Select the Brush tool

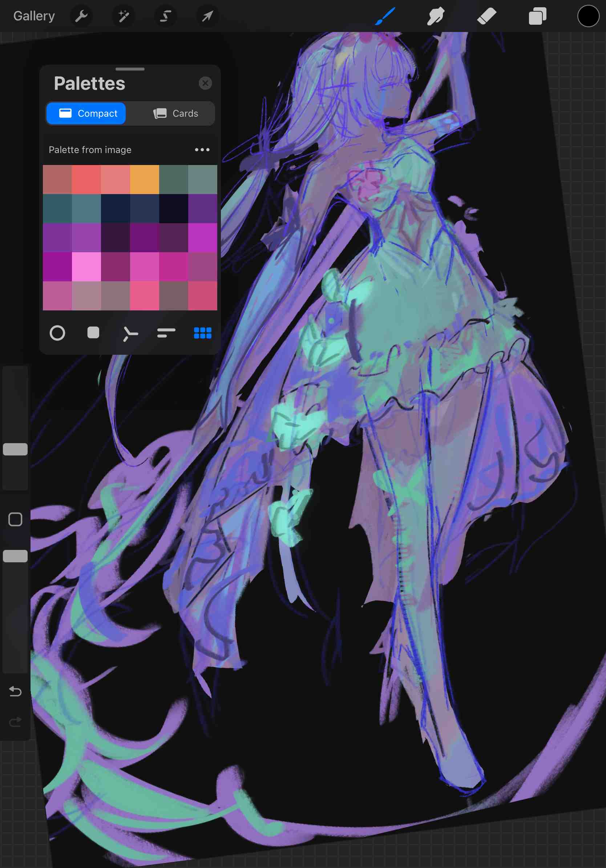385,16
